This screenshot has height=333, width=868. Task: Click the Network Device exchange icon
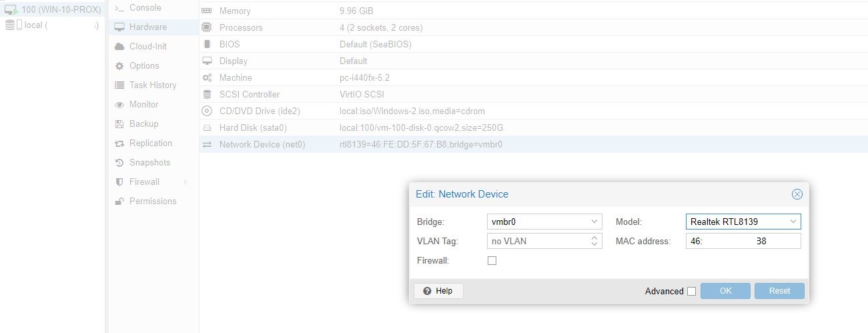(207, 144)
